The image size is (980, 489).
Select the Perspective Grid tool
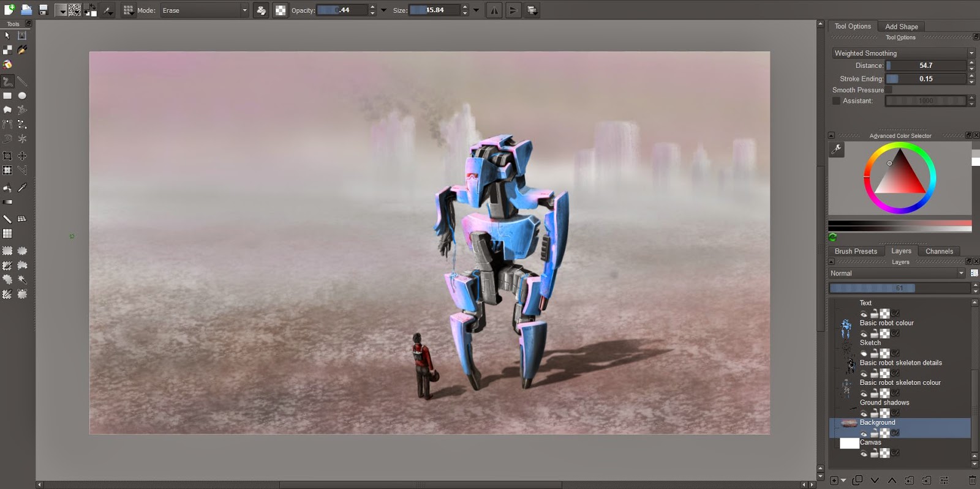coord(22,218)
